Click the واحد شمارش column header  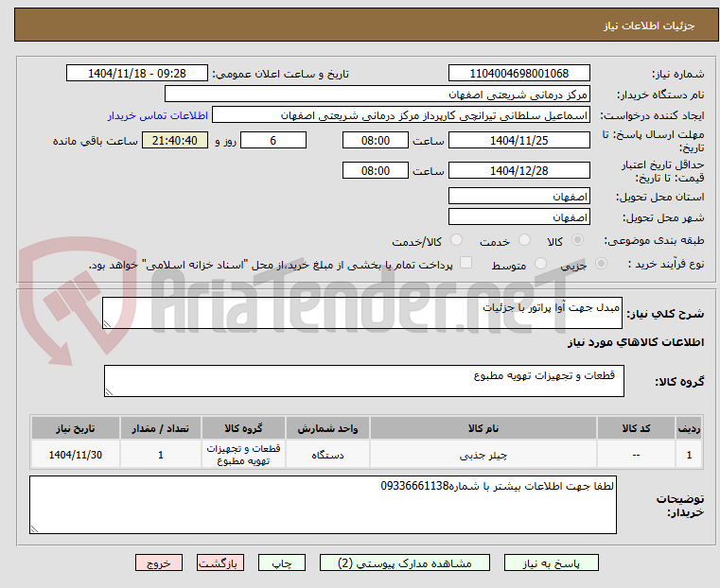[327, 428]
